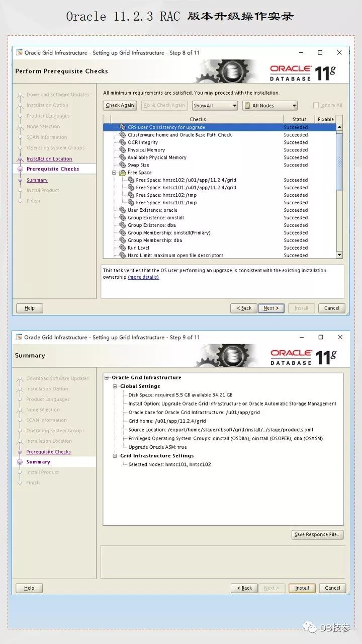Click Back in Step 9 window
The width and height of the screenshot is (362, 644).
pyautogui.click(x=244, y=588)
